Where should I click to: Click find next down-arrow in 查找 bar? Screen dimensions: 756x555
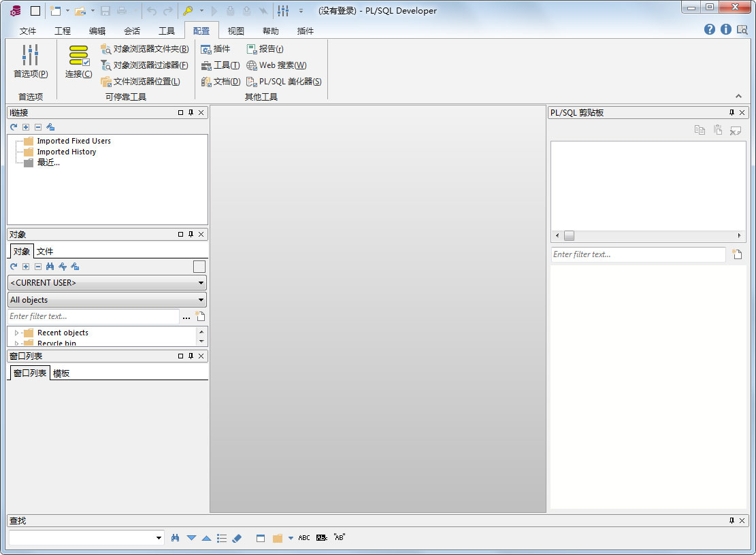[x=191, y=537]
